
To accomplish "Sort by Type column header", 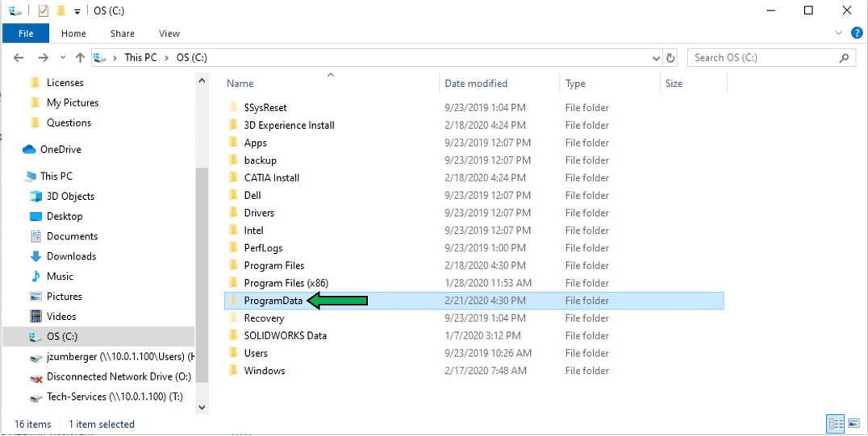I will coord(576,84).
